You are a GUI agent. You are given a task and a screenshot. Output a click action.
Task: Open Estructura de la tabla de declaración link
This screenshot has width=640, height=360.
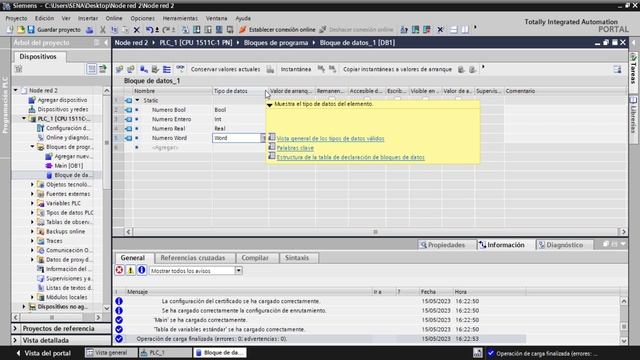click(x=351, y=157)
